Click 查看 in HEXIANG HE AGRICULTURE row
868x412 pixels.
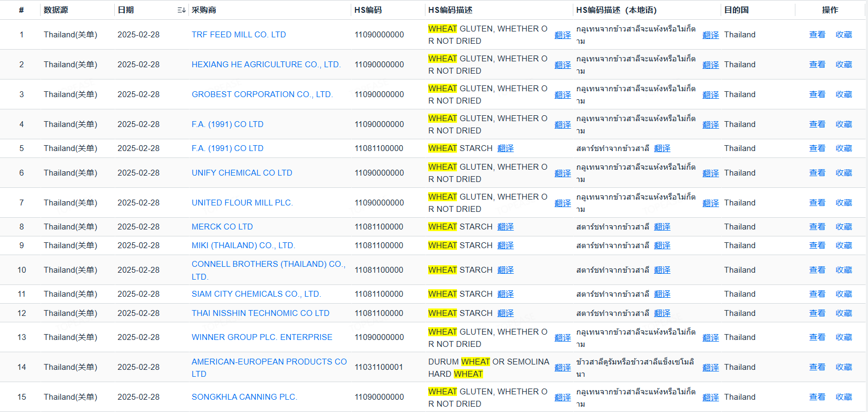tap(817, 65)
